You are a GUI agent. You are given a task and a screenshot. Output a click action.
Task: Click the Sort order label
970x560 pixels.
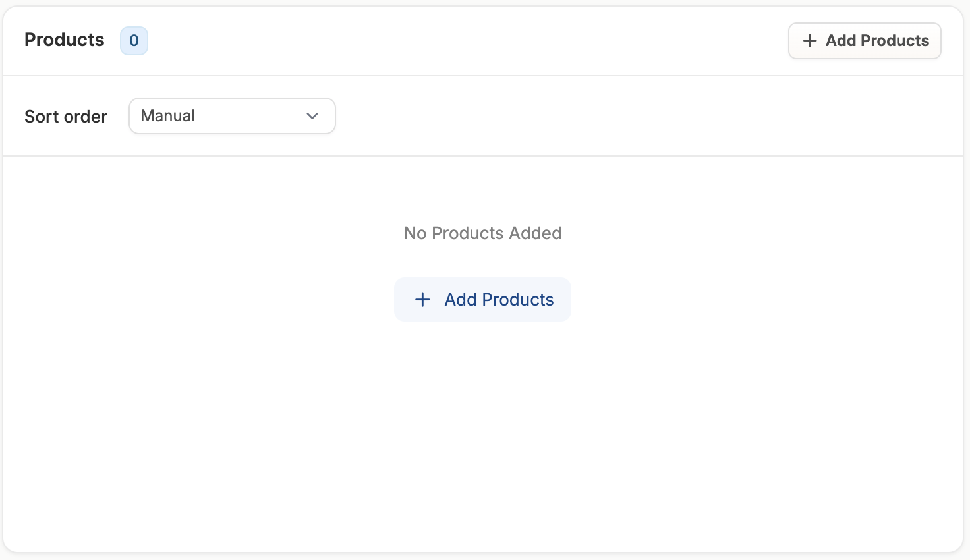66,117
